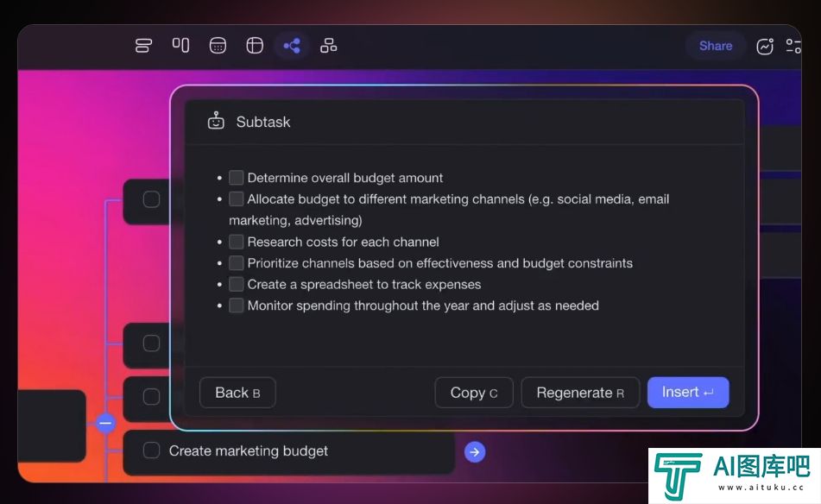Check 'Create a spreadsheet to track expenses' checkbox
Screen dimensions: 821x504
[x=237, y=284]
